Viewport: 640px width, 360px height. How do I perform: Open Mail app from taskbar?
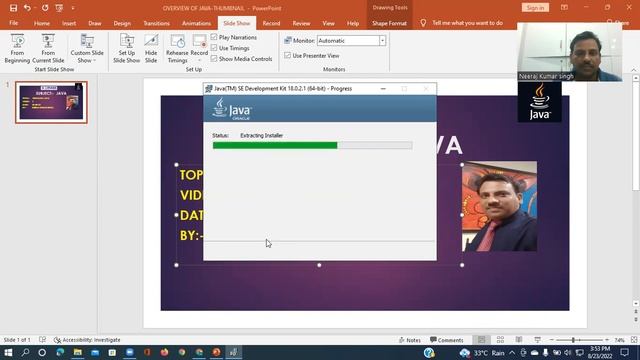95,352
